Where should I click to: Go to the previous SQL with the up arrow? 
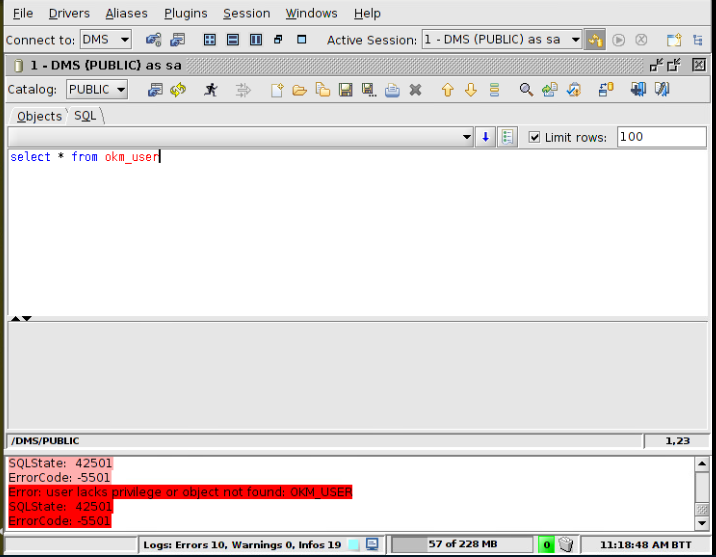click(x=447, y=90)
